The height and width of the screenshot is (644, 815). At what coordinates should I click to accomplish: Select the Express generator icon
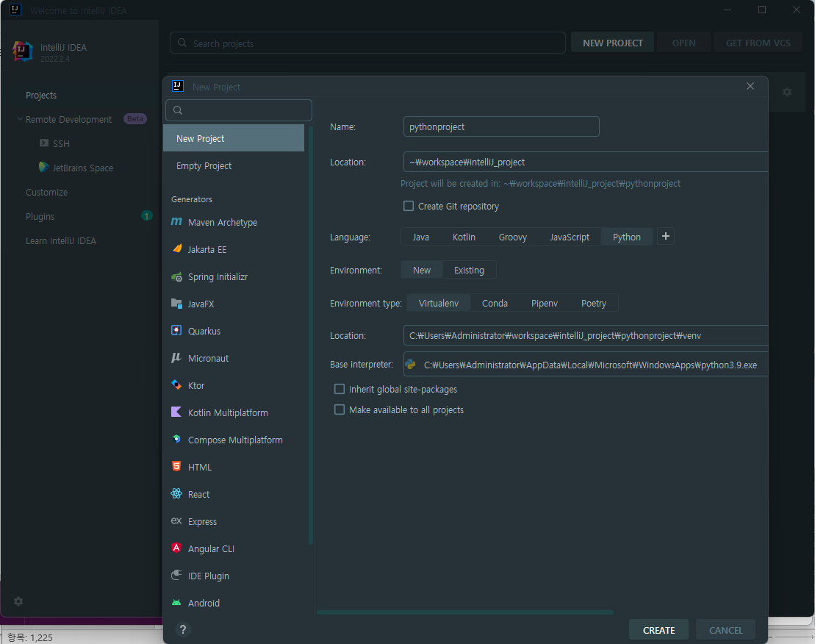click(176, 520)
